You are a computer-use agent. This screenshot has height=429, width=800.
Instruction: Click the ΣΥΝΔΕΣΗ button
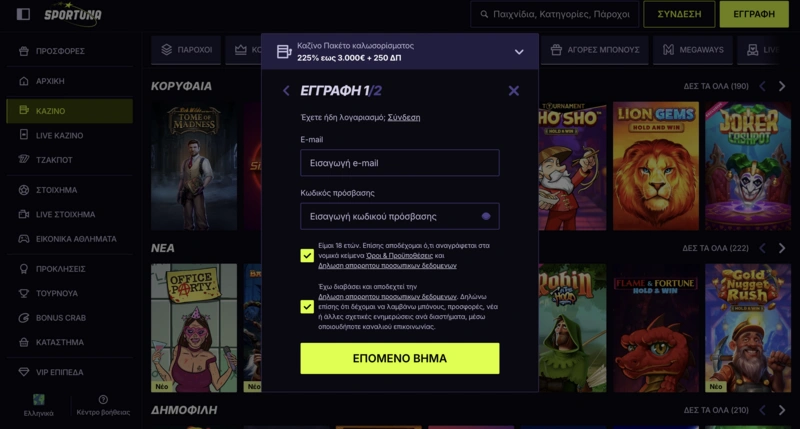coord(679,14)
